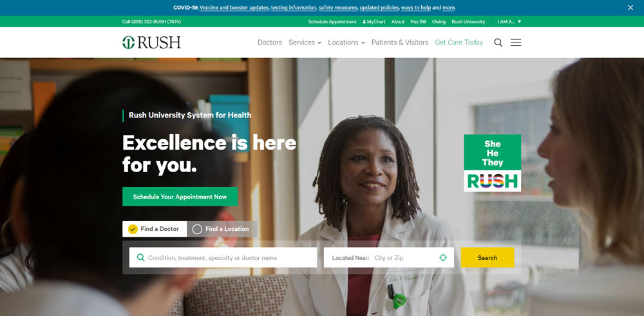The image size is (644, 316).
Task: Click the yellow Search button
Action: click(488, 257)
